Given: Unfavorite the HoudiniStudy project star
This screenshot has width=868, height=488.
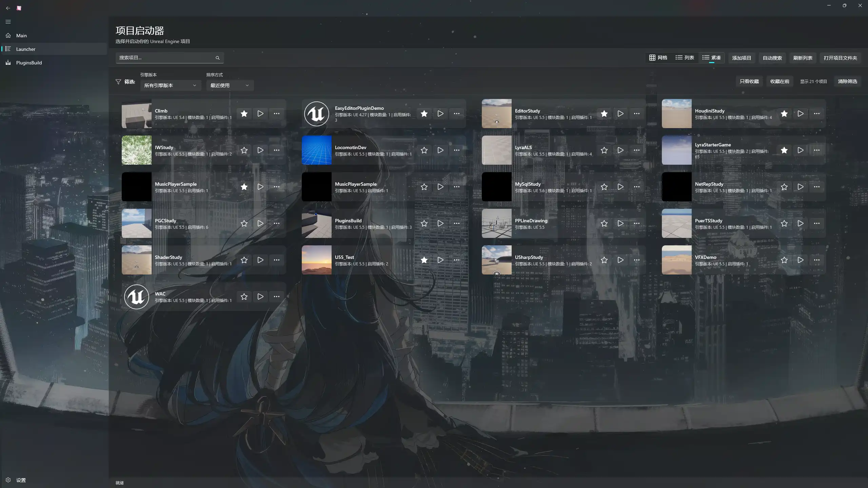Looking at the screenshot, I should pyautogui.click(x=784, y=114).
